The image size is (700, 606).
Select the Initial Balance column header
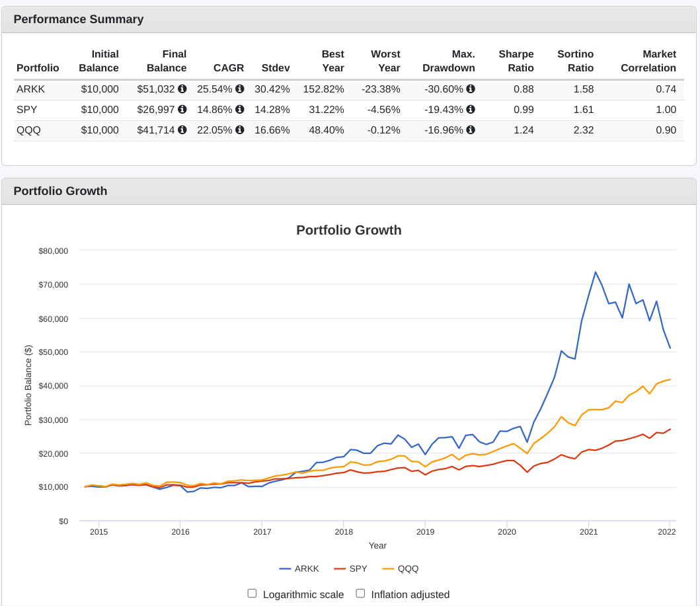click(98, 61)
